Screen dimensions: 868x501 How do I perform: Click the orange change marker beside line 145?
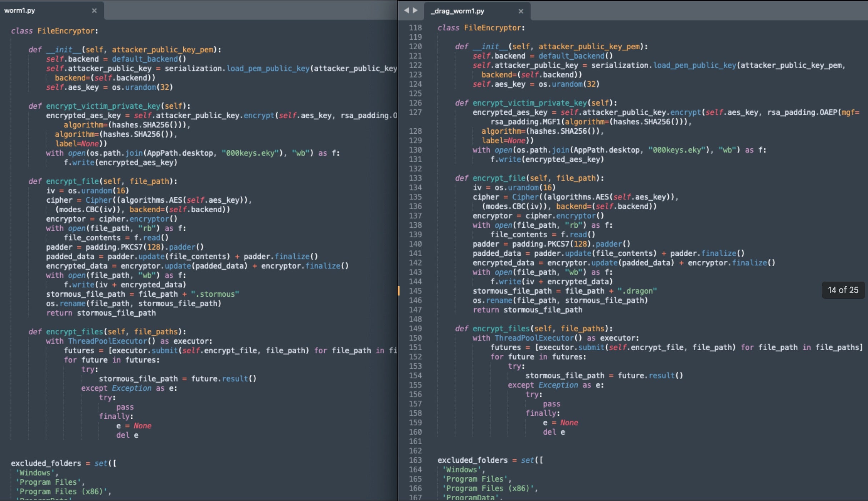[x=399, y=291]
